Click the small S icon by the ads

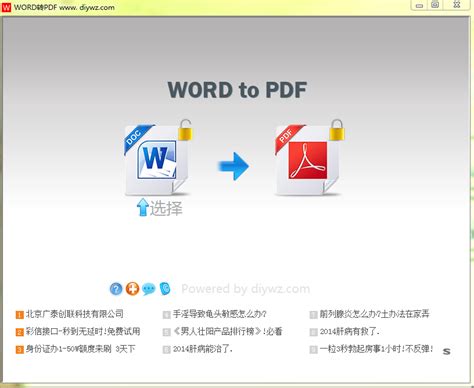tap(447, 351)
